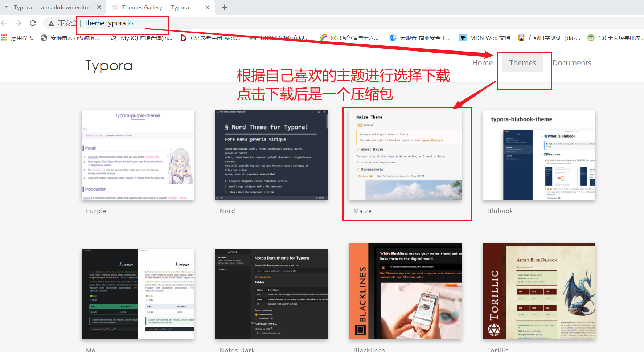Open the Documents nav item

click(x=572, y=63)
